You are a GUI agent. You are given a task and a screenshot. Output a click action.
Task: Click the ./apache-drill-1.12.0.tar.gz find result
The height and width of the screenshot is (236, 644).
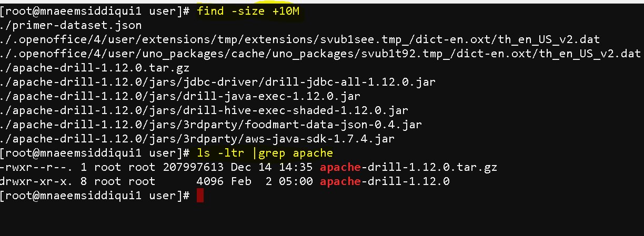95,68
